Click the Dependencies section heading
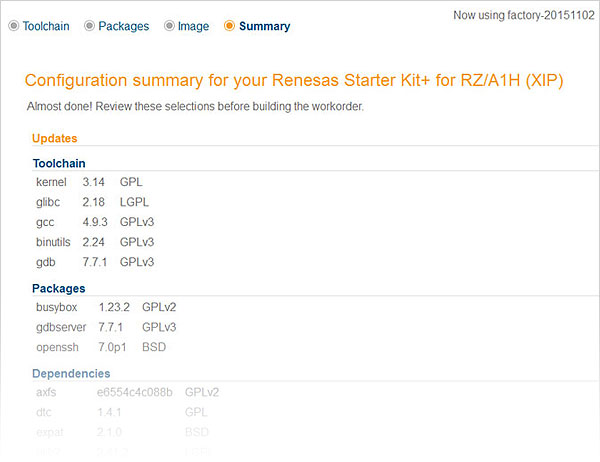The height and width of the screenshot is (462, 600). [71, 374]
